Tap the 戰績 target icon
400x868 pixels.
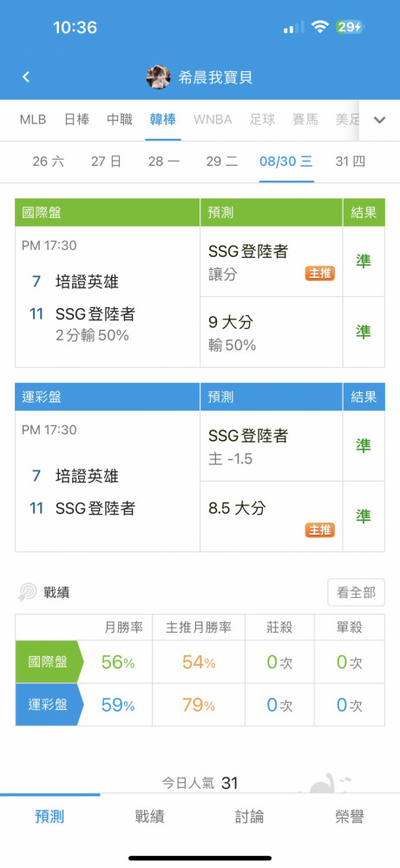pyautogui.click(x=27, y=592)
